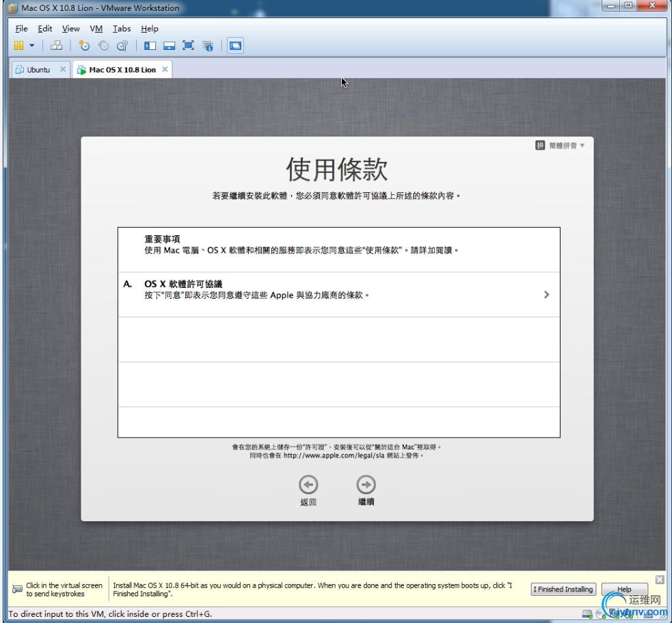
Task: Click the Help button in the install bar
Action: click(x=624, y=589)
